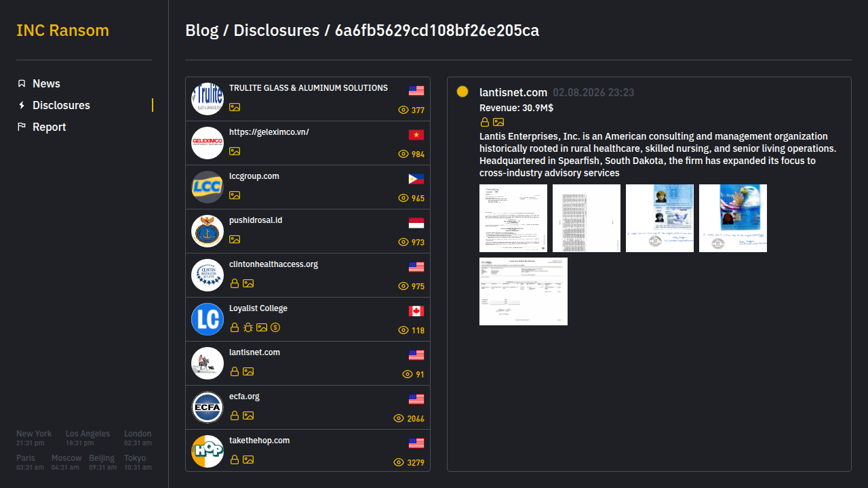This screenshot has height=488, width=868.
Task: Select lantisnet.com in the disclosures list
Action: [308, 363]
